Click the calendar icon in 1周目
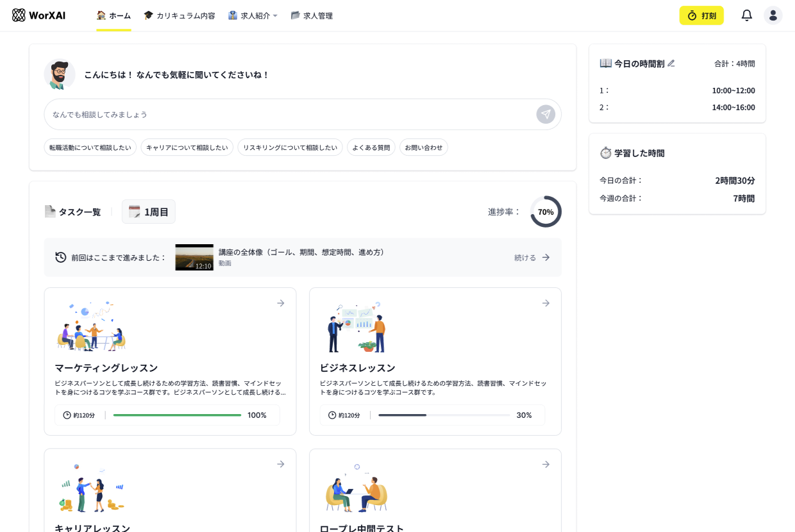Screen dimensions: 795x532 pos(135,212)
